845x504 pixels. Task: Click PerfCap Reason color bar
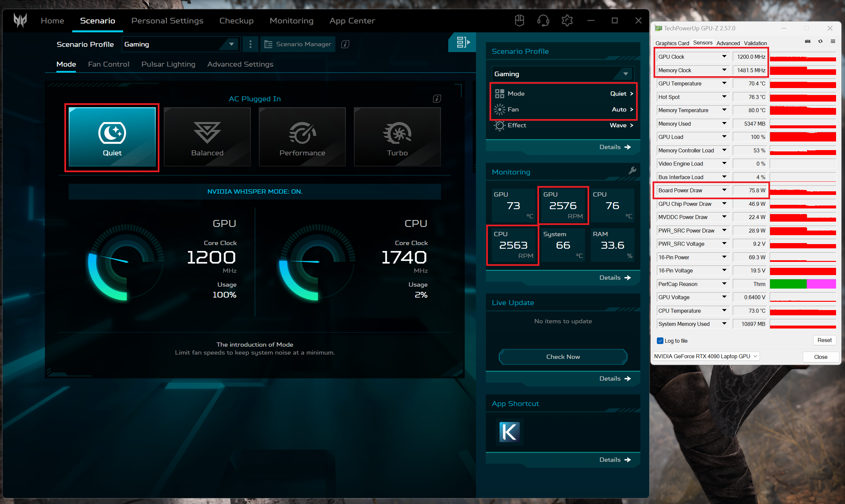pos(802,284)
